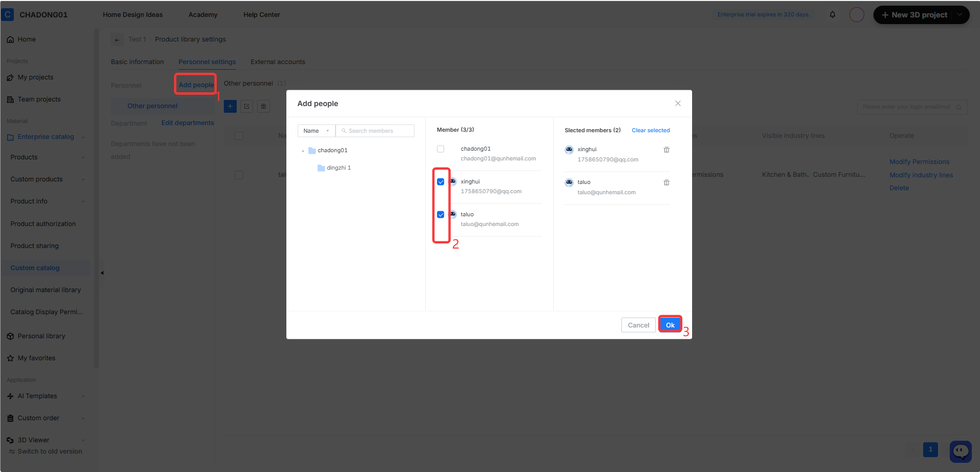Screen dimensions: 980x472
Task: Confirm with the Ok button
Action: (670, 325)
